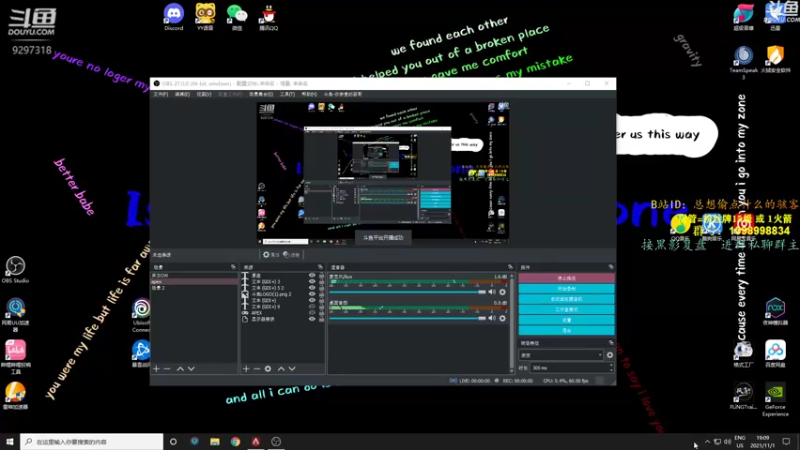This screenshot has height=450, width=800.
Task: Open source properties gear in sources toolbar
Action: tap(268, 368)
